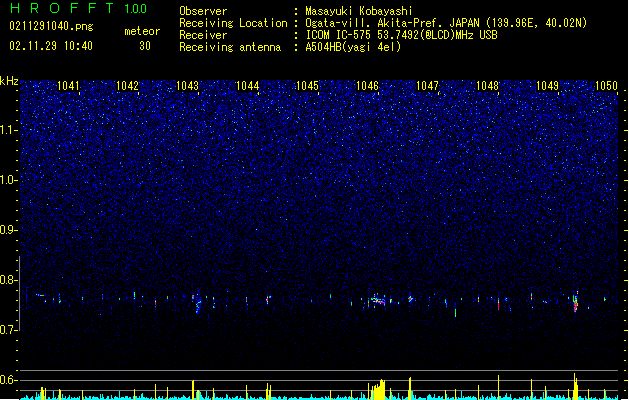Image resolution: width=629 pixels, height=400 pixels.
Task: Click the bright echo cluster just after 1046
Action: [378, 300]
